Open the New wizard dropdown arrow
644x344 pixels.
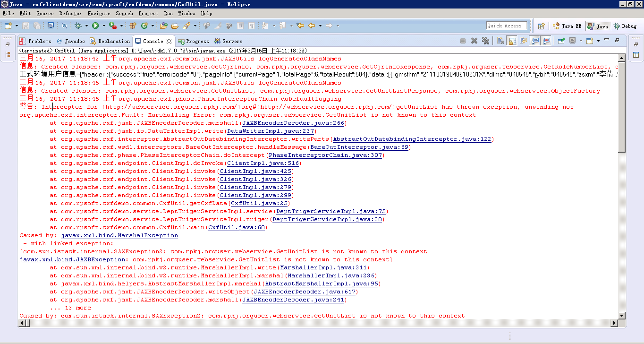17,26
